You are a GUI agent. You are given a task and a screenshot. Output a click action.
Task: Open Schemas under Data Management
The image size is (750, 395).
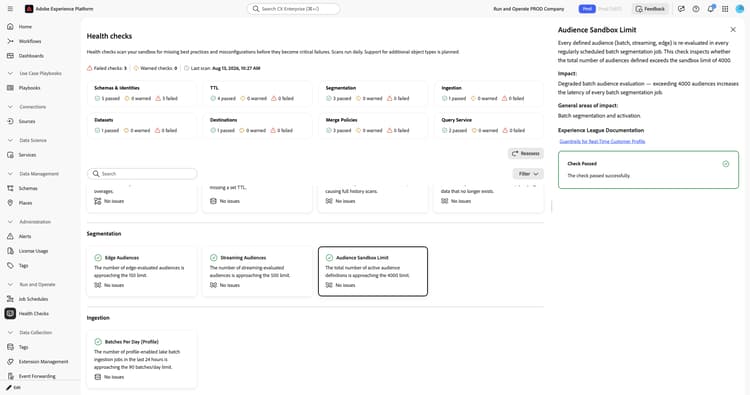[x=28, y=188]
